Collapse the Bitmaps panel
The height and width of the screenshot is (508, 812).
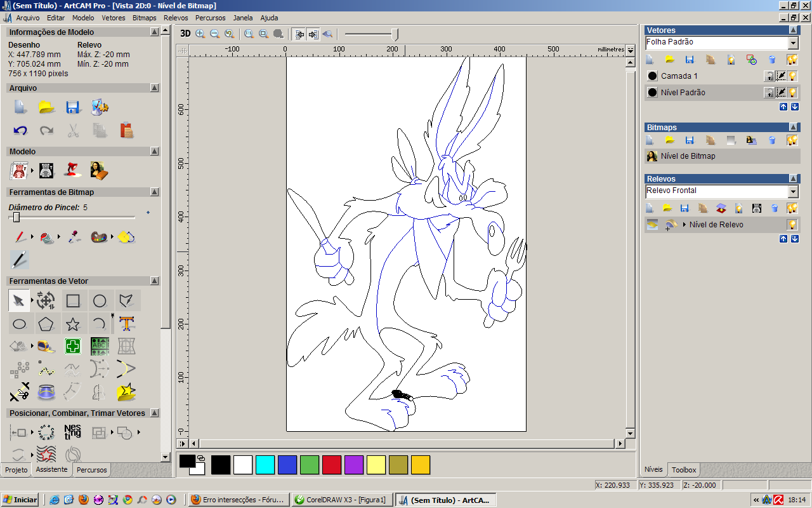coord(793,127)
